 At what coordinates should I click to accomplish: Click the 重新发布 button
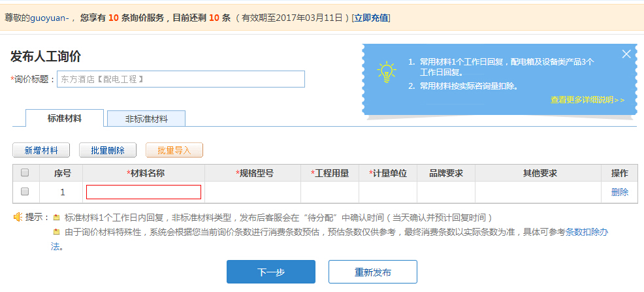click(x=373, y=272)
